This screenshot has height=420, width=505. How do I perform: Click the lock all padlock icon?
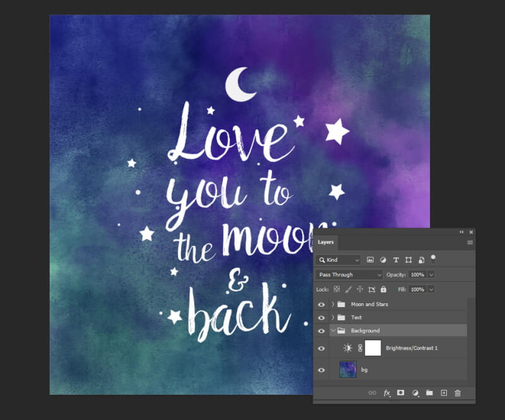[383, 289]
